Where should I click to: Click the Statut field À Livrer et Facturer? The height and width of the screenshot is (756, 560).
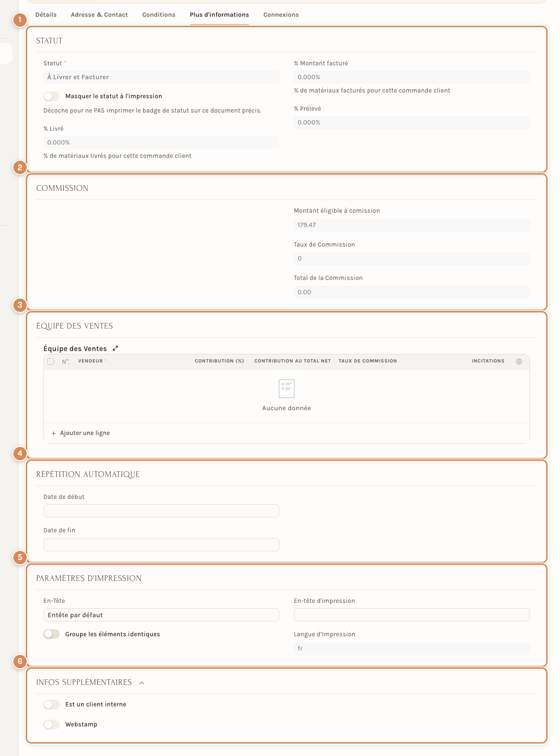[x=161, y=77]
